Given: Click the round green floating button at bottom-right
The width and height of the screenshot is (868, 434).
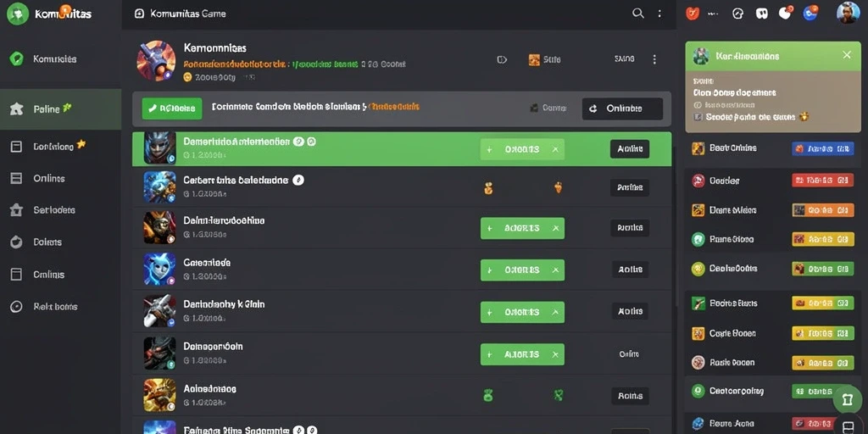Looking at the screenshot, I should pos(847,399).
